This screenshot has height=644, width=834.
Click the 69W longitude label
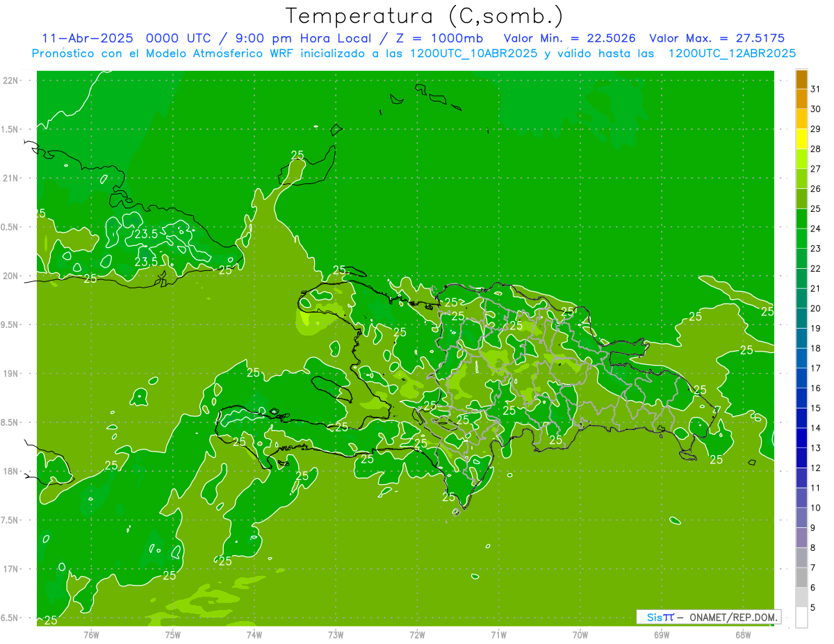[662, 634]
